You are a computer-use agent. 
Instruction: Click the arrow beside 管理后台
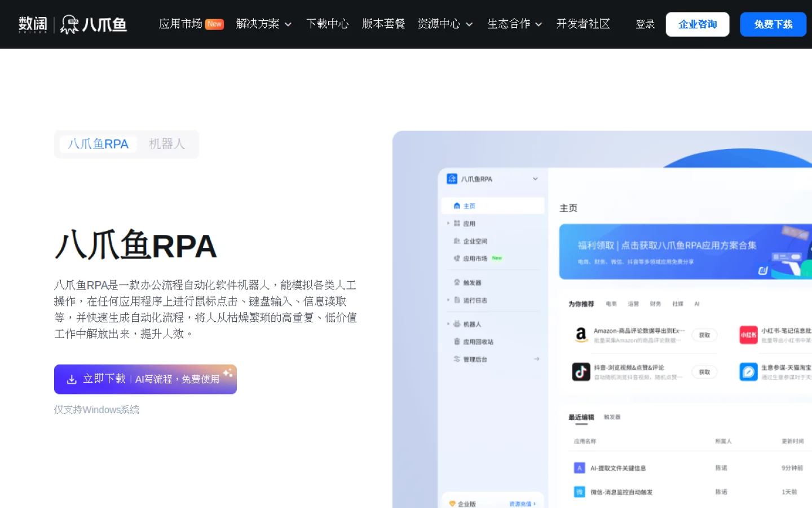point(537,359)
